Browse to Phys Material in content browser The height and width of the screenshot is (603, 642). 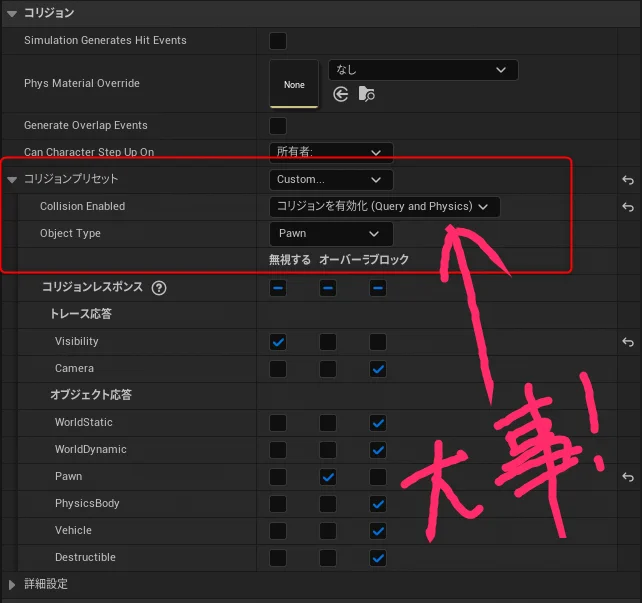366,94
